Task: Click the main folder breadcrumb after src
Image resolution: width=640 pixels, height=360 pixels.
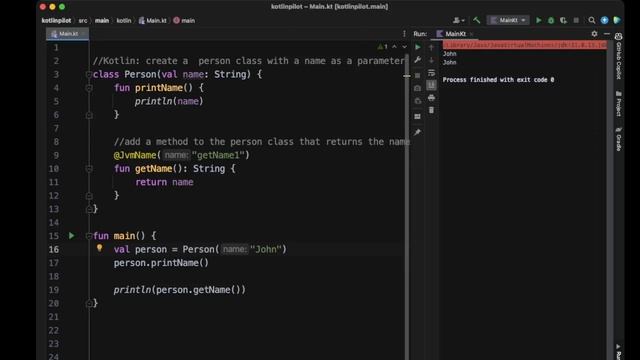Action: click(102, 20)
